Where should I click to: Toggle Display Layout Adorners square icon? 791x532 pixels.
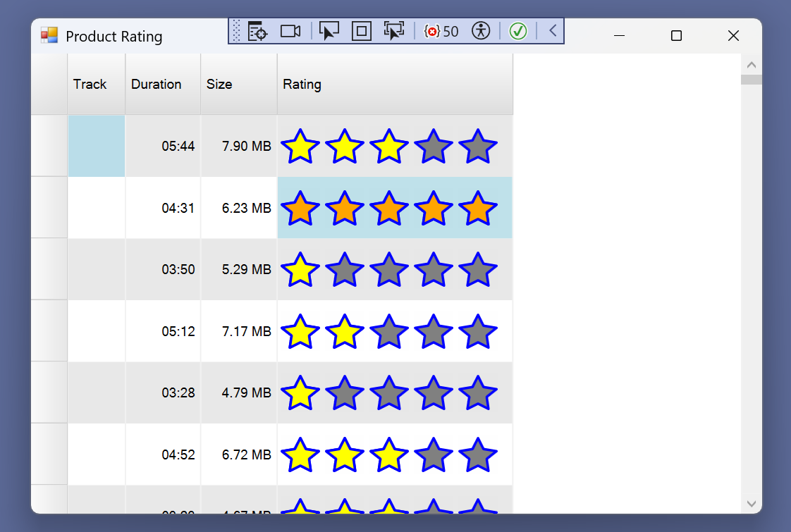(x=362, y=31)
